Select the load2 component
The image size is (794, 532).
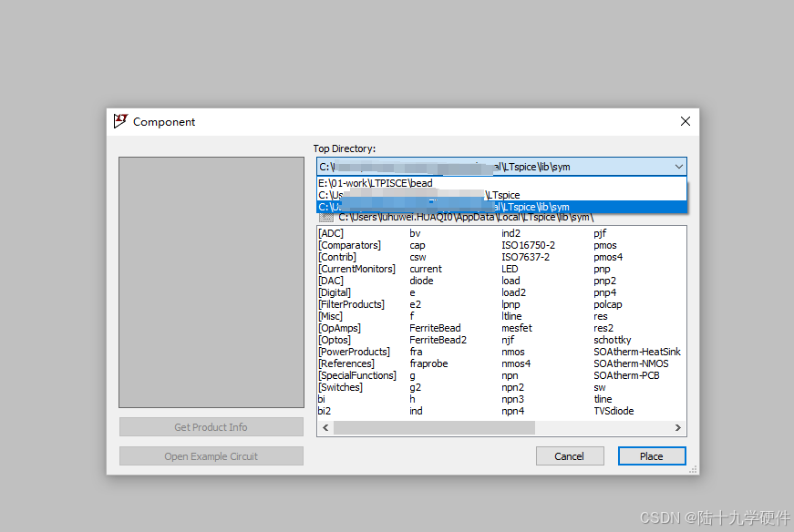tap(513, 292)
